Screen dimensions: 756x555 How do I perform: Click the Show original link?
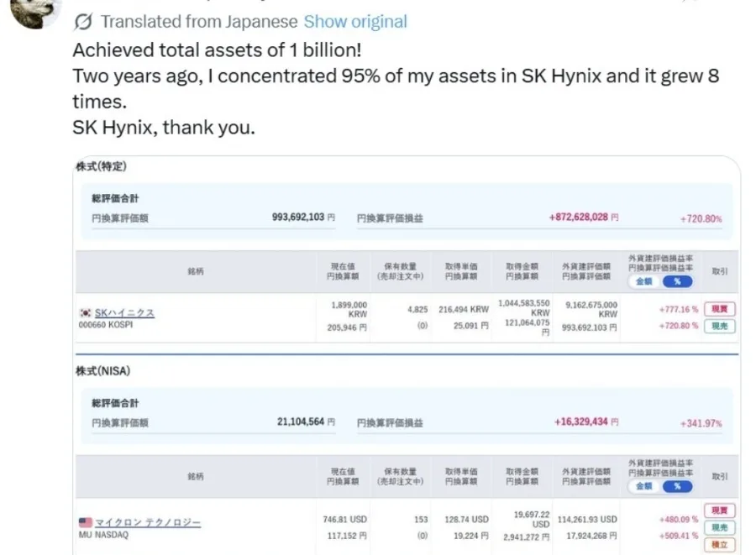pyautogui.click(x=355, y=22)
